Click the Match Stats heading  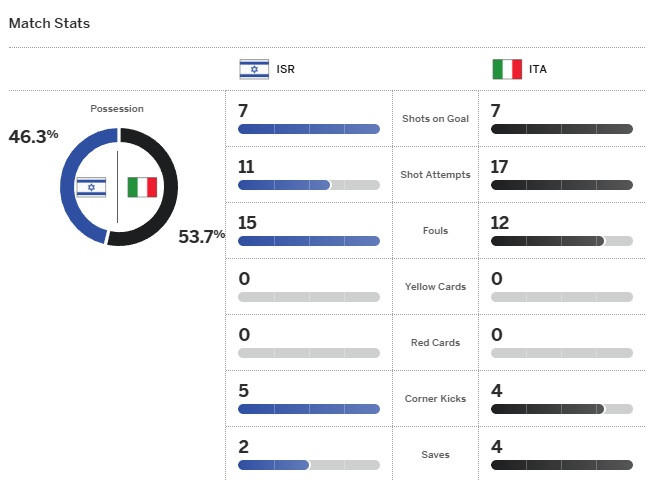coord(49,23)
